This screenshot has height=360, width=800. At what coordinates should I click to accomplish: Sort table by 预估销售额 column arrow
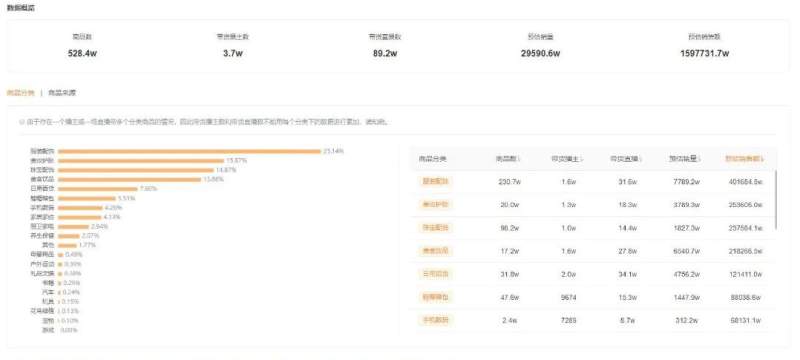click(763, 159)
